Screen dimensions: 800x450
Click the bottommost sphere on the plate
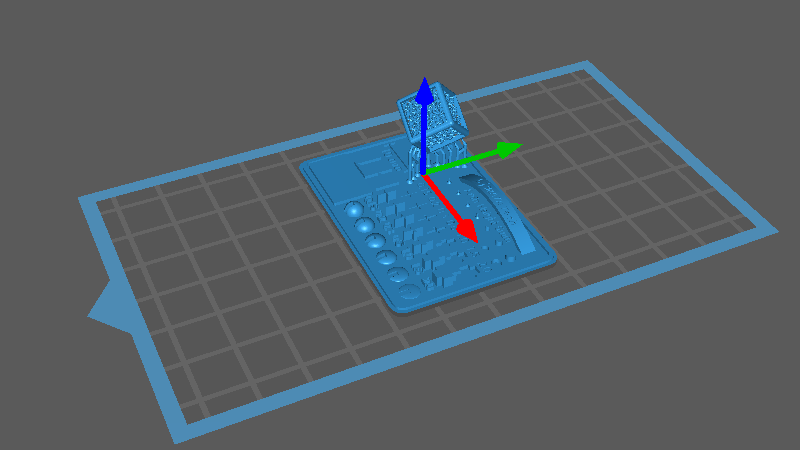[x=410, y=291]
